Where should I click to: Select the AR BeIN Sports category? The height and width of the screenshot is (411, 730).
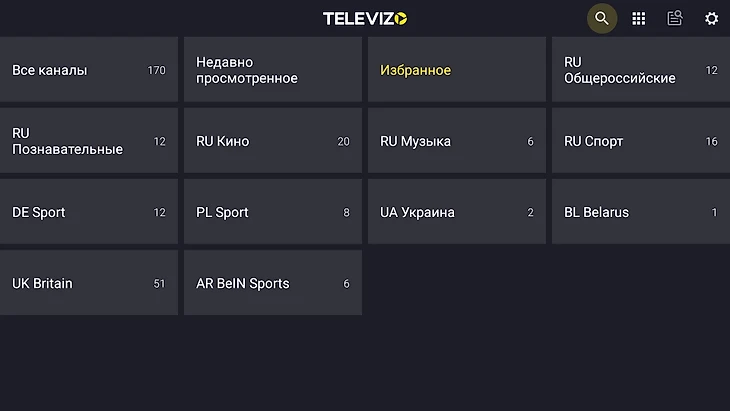[x=272, y=283]
